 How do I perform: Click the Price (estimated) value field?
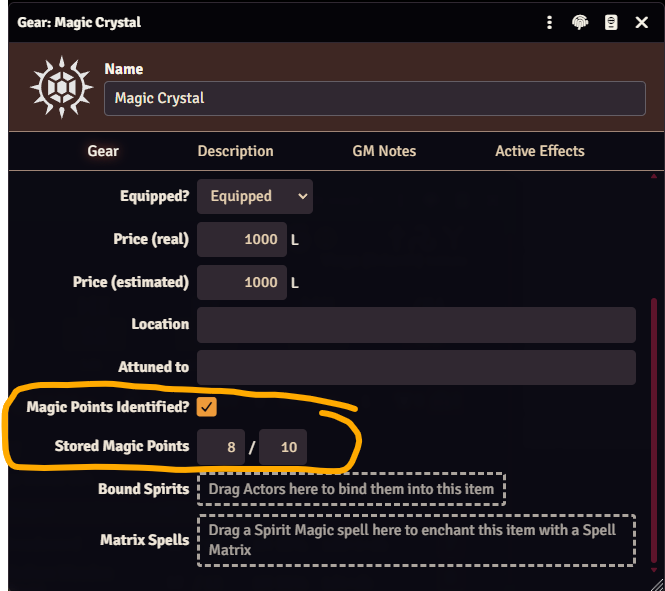point(242,282)
